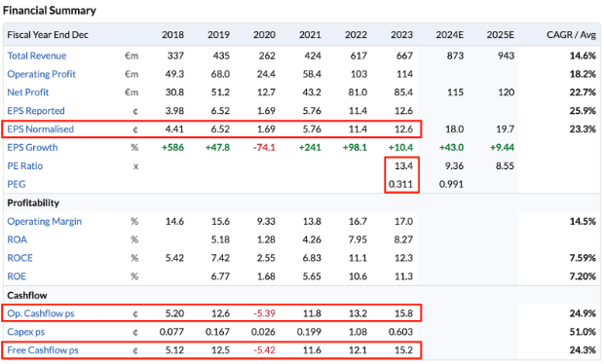This screenshot has width=604, height=364.
Task: Click the Free Cashflow CAGR 24.3%
Action: coord(583,350)
